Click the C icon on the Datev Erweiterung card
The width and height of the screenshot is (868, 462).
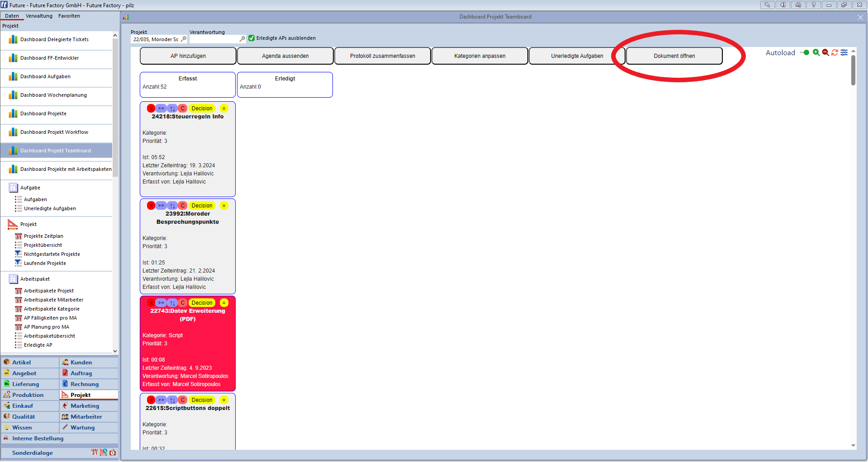(x=182, y=302)
